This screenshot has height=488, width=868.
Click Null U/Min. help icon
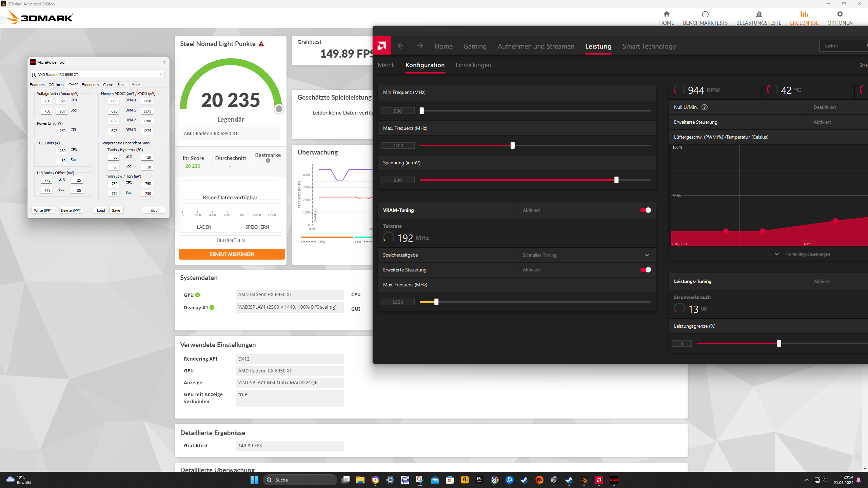click(x=705, y=107)
